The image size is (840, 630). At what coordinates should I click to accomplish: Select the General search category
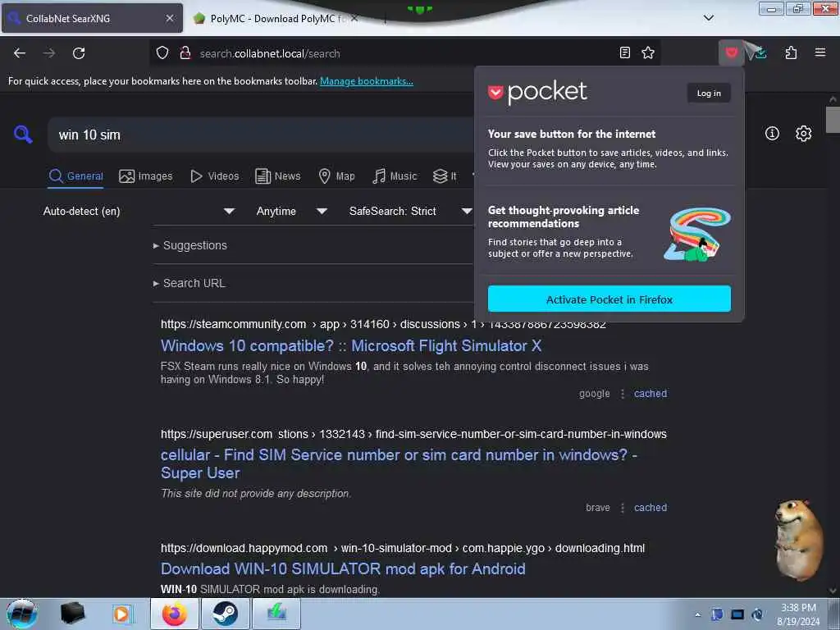pos(75,176)
